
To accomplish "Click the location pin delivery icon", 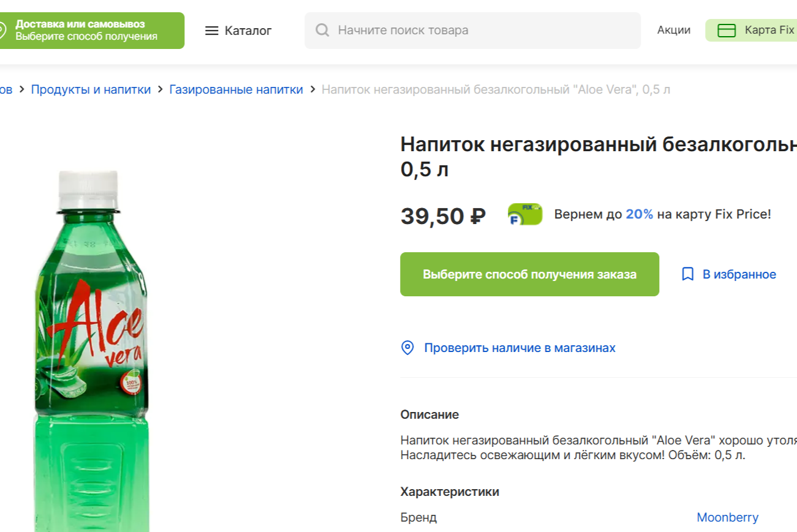I will [x=2, y=31].
